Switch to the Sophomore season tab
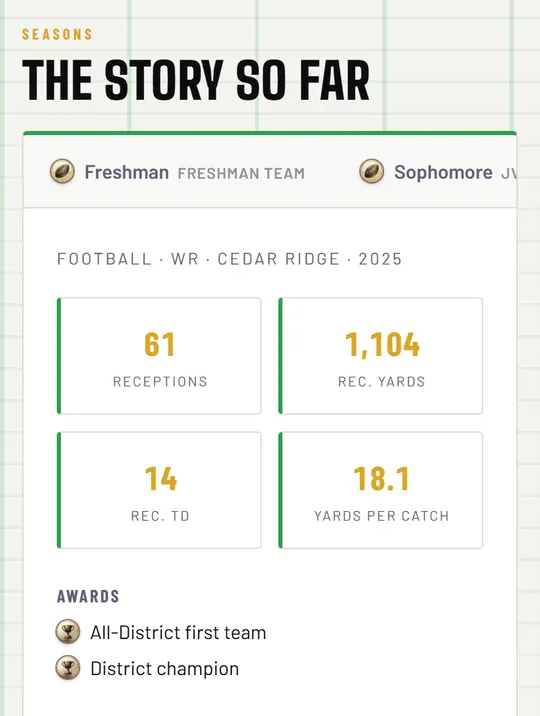Screen dimensions: 540x716 (x=438, y=172)
